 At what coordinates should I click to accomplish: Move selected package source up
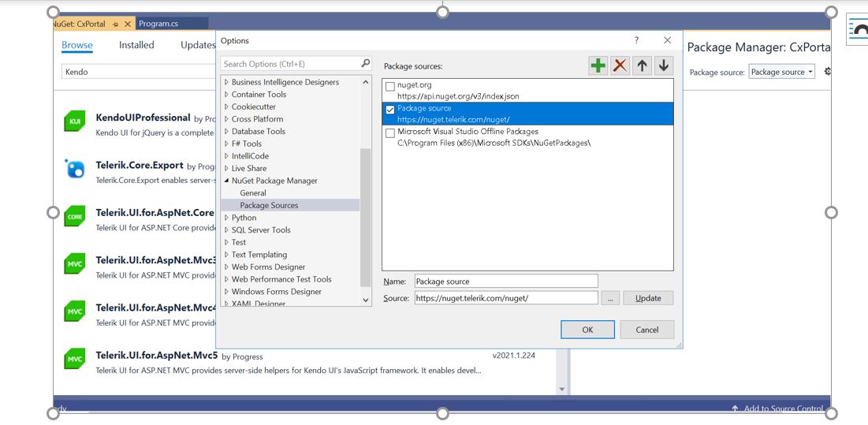642,66
